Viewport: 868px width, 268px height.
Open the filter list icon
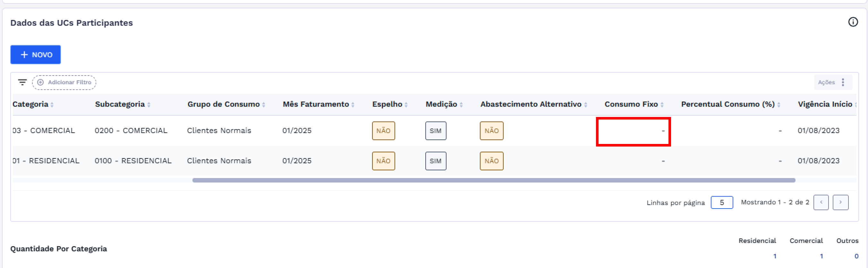(22, 82)
